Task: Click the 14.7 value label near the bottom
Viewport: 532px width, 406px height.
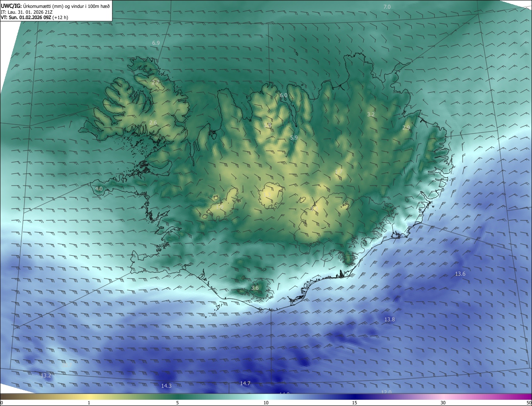Action: click(x=245, y=384)
